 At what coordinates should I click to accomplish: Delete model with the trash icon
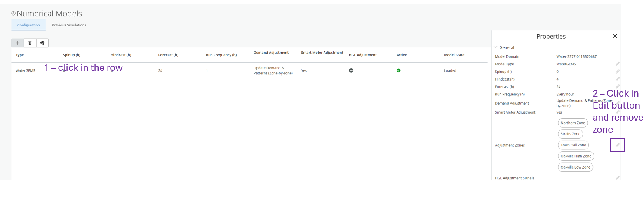point(30,43)
